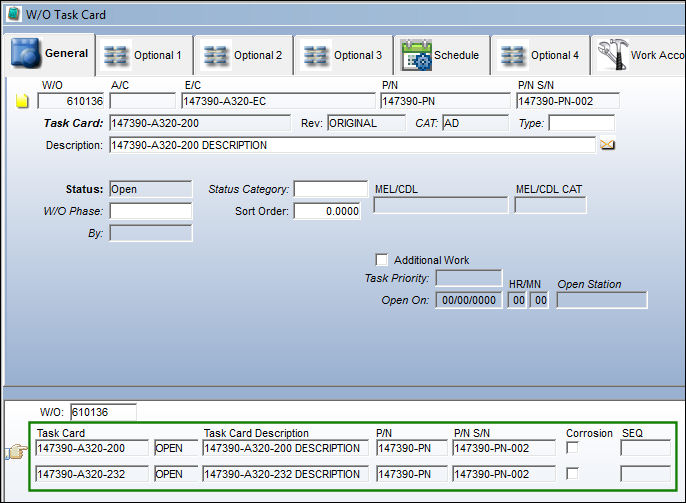Click the top P/N S/N field 147390-PN-002
The width and height of the screenshot is (686, 503).
tap(568, 101)
